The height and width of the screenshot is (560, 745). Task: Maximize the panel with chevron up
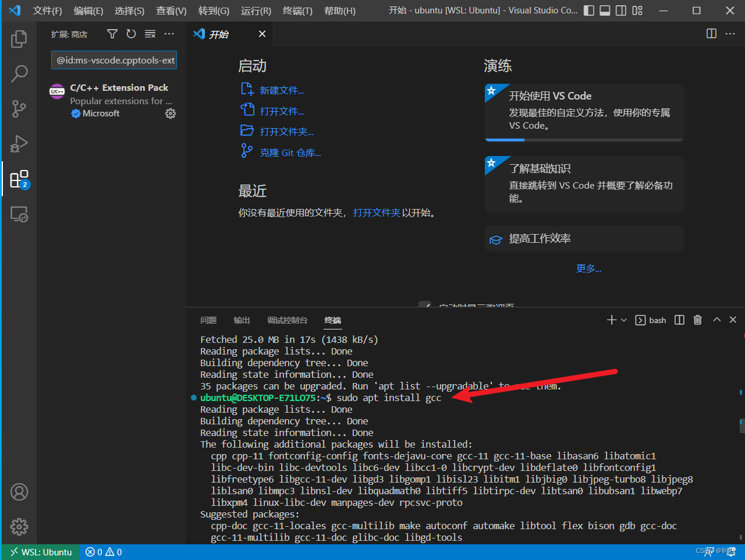coord(717,320)
